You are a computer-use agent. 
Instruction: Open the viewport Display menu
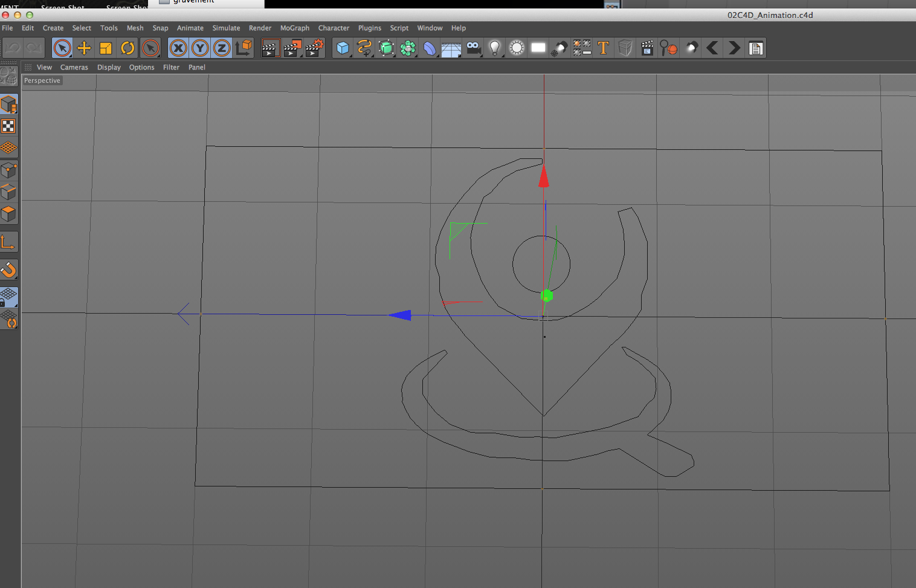[109, 67]
